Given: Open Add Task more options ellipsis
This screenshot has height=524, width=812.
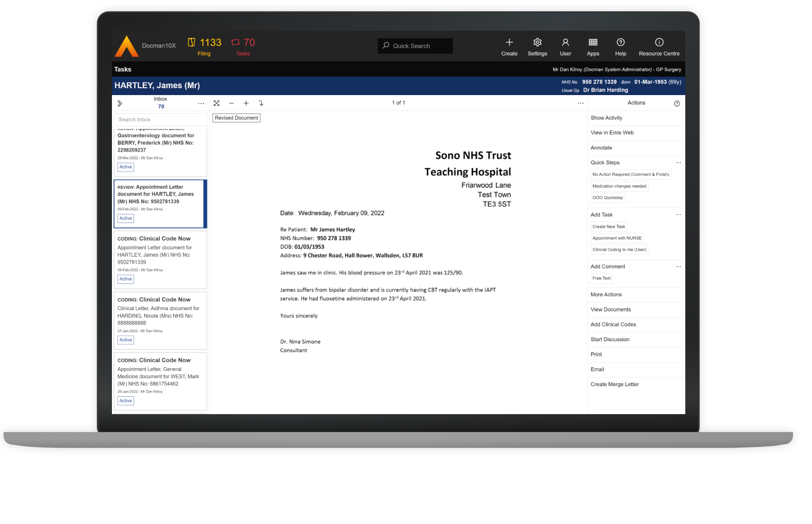Looking at the screenshot, I should (x=678, y=215).
